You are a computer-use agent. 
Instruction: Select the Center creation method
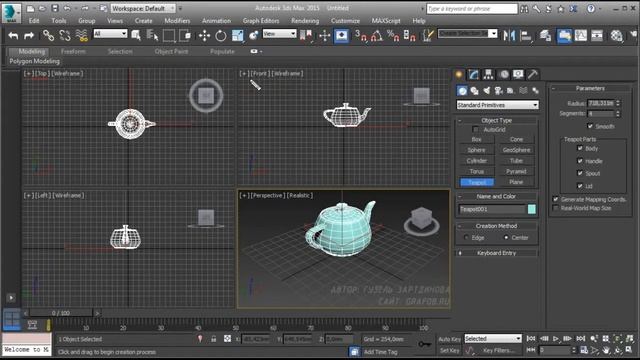507,238
